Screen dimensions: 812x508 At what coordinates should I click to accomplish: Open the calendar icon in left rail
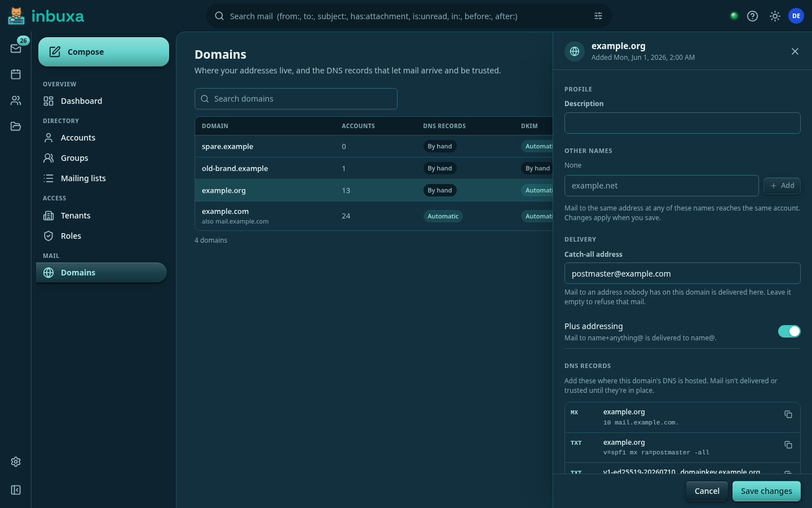point(16,75)
